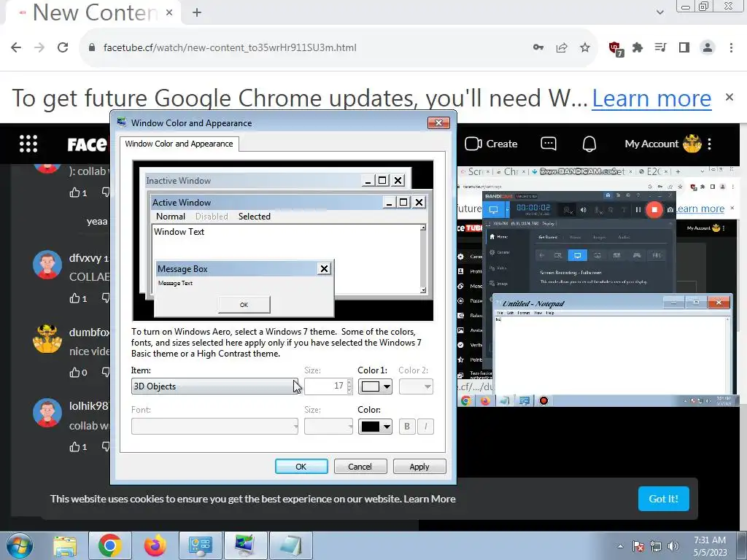
Task: Like the dumbfox comment
Action: 75,373
